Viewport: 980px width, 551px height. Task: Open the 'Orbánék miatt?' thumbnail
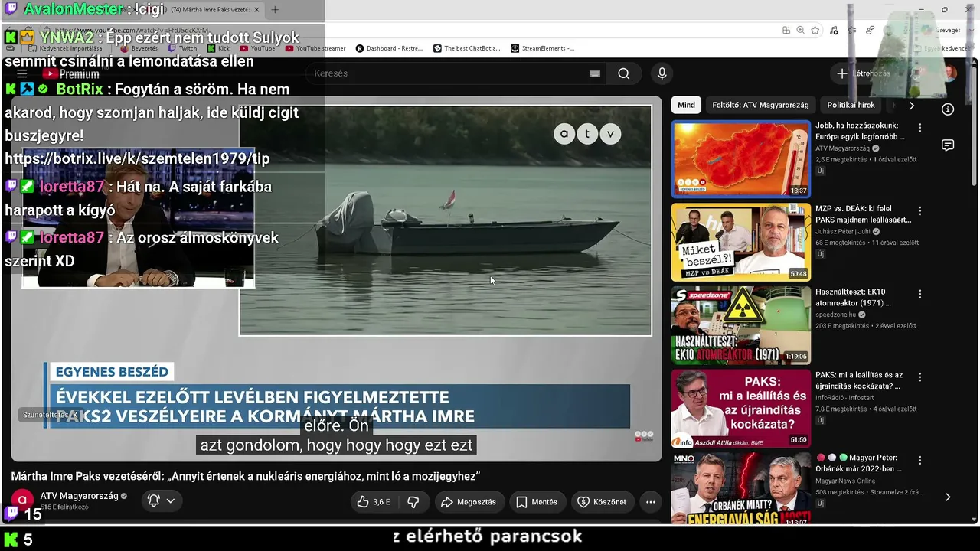[740, 489]
